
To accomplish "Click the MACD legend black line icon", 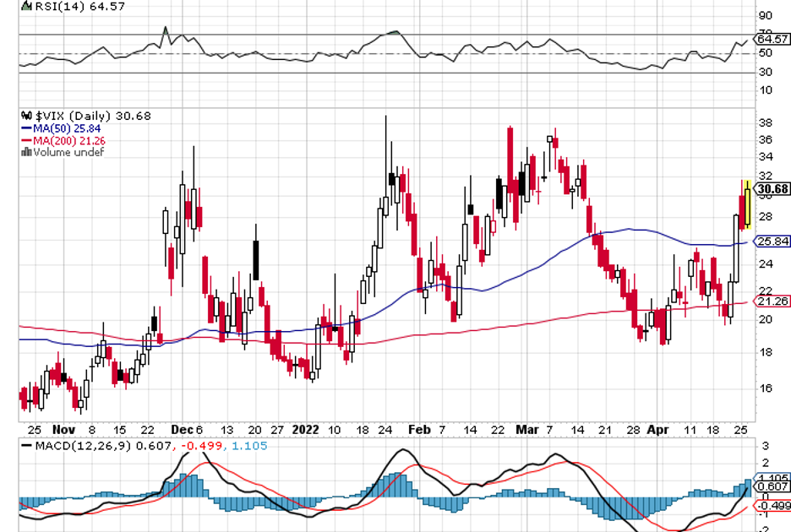I will tap(27, 445).
